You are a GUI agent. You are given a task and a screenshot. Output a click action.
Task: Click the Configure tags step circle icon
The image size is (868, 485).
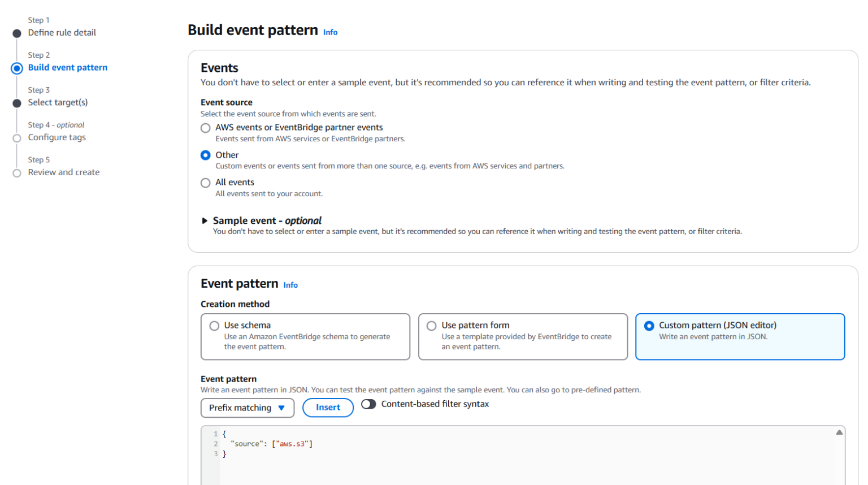point(17,138)
